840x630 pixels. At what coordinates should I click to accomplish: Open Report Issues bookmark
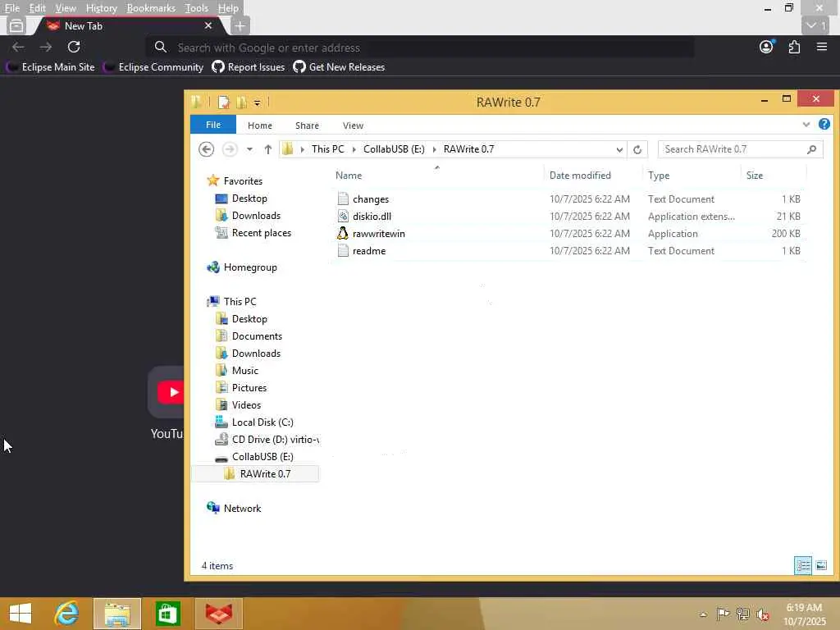coord(248,67)
